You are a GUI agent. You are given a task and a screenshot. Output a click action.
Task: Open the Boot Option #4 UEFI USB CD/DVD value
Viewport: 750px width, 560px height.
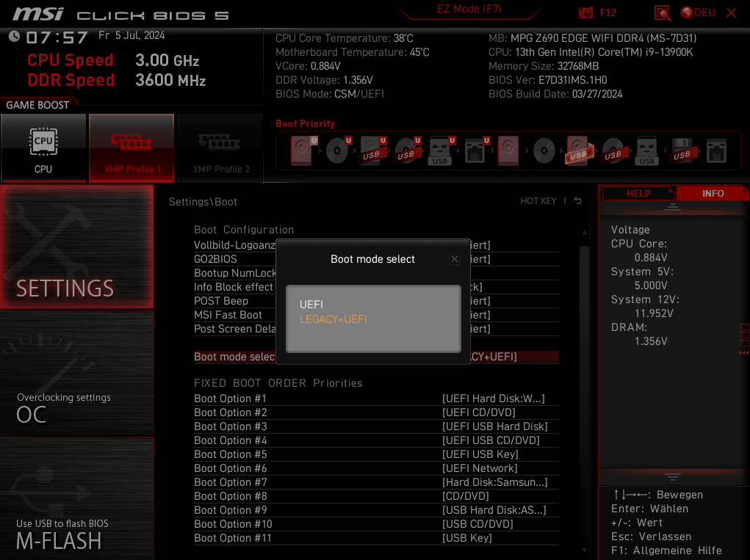[x=491, y=440]
